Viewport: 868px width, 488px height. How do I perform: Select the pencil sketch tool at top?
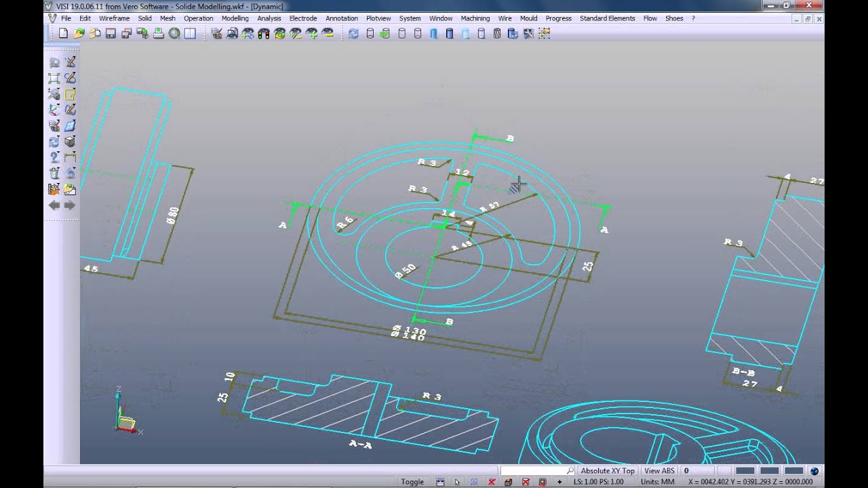point(70,62)
